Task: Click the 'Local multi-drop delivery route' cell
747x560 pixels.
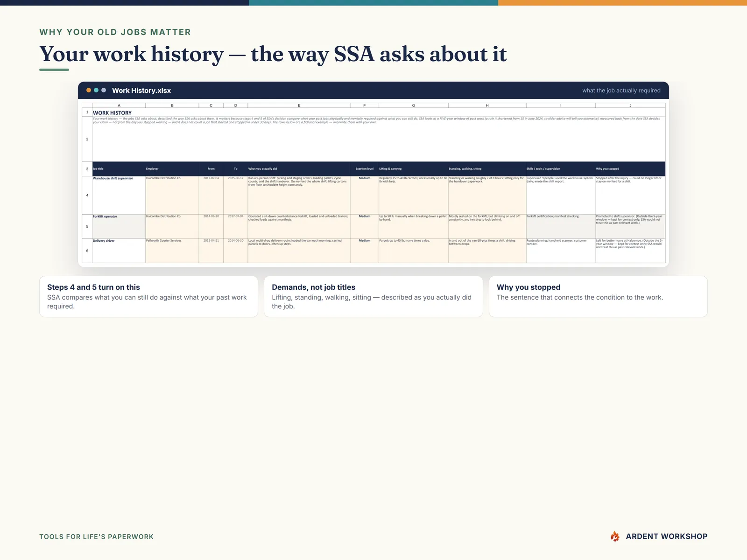Action: (299, 251)
